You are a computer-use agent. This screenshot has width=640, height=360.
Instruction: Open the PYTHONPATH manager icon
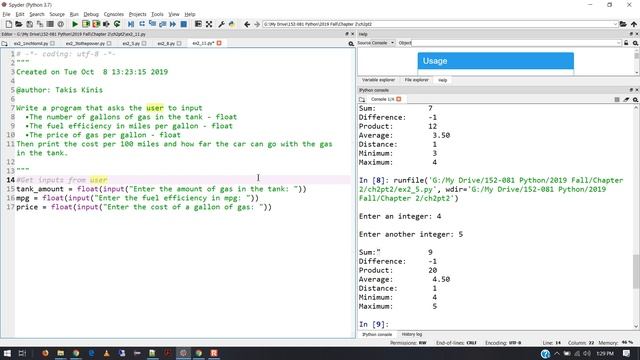232,24
